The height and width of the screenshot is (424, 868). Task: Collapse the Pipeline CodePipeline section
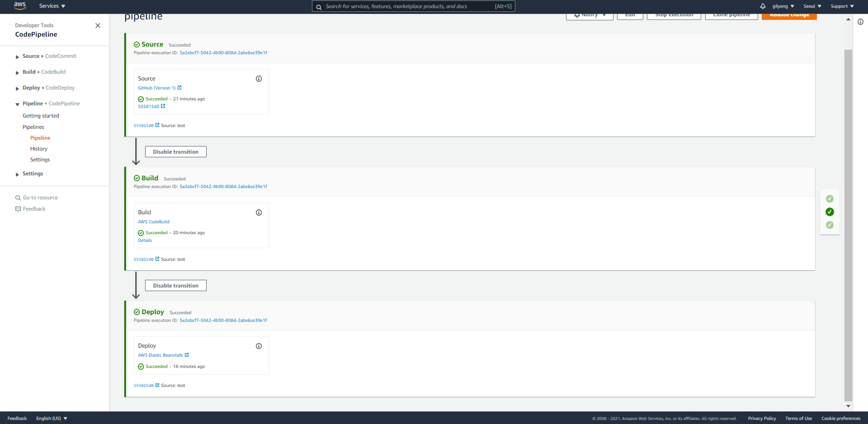pyautogui.click(x=17, y=104)
